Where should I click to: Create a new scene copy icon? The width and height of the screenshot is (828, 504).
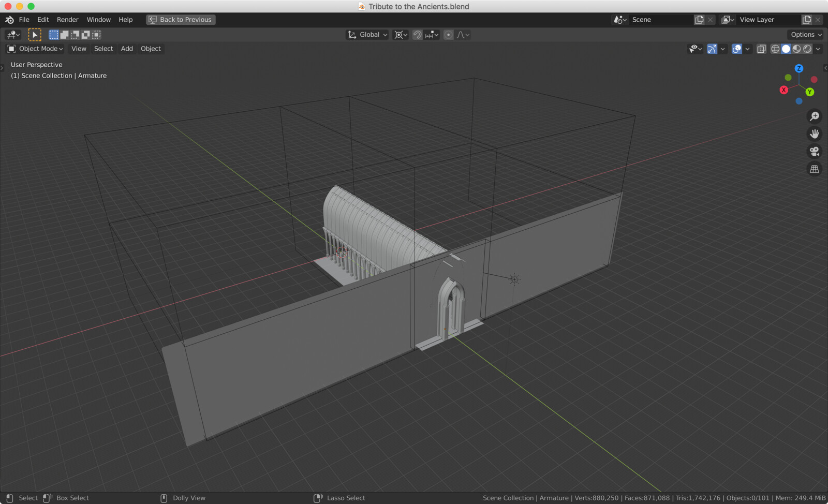[x=700, y=20]
